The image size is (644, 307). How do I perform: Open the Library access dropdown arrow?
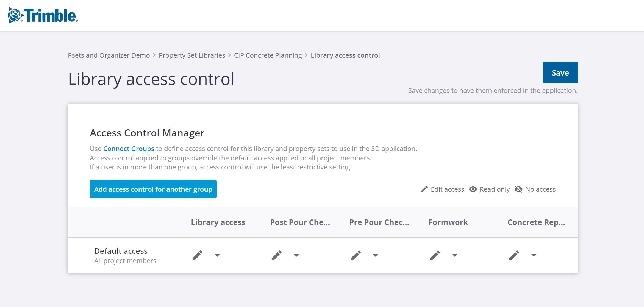[217, 255]
